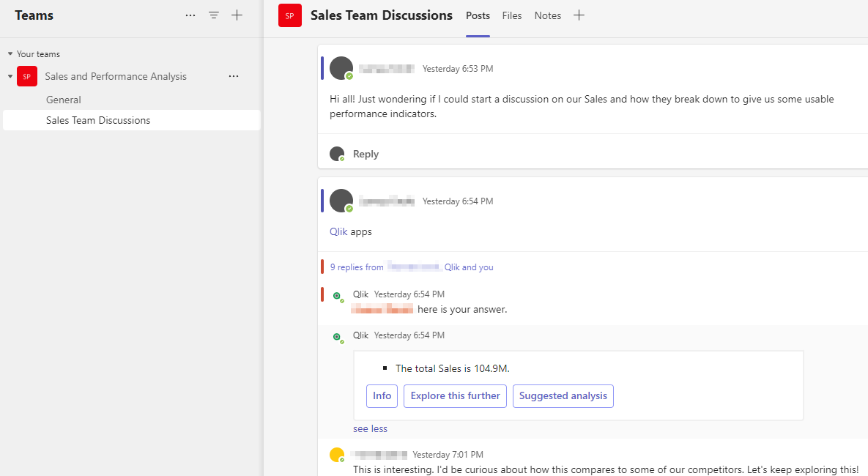868x476 pixels.
Task: Click Reply under the first post
Action: click(366, 154)
